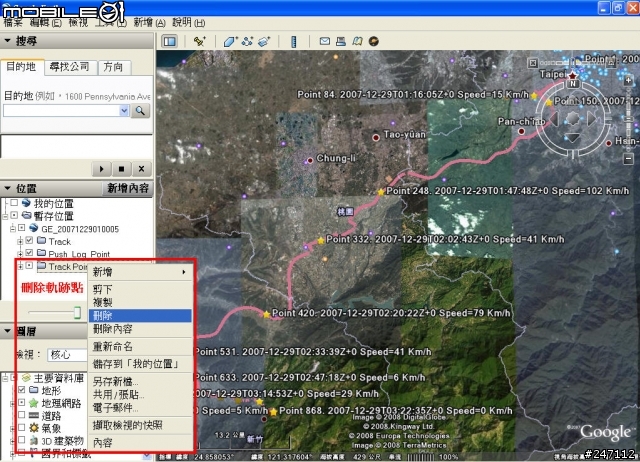Screen dimensions: 640x462
Task: Click the Add Placemark pushpin icon
Action: (x=200, y=41)
